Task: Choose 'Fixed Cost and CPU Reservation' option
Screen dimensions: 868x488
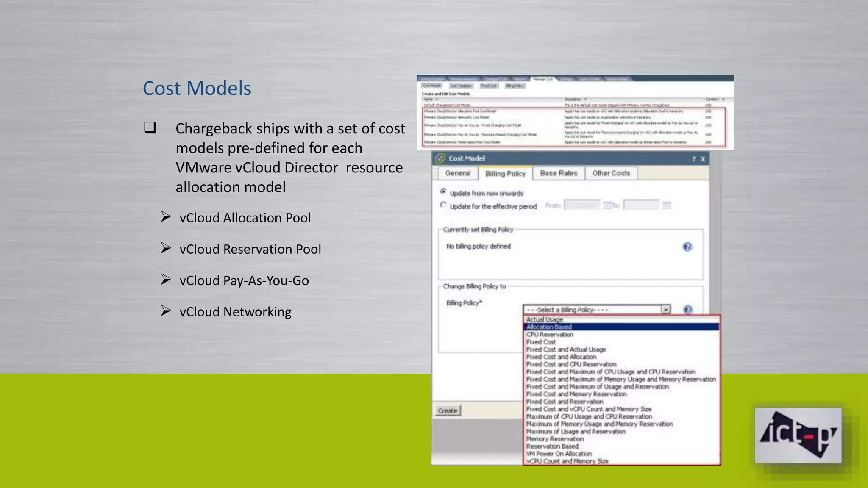Action: click(622, 364)
